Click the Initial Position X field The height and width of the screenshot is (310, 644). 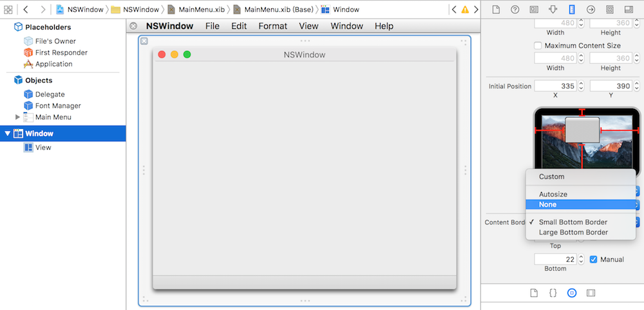coord(554,86)
